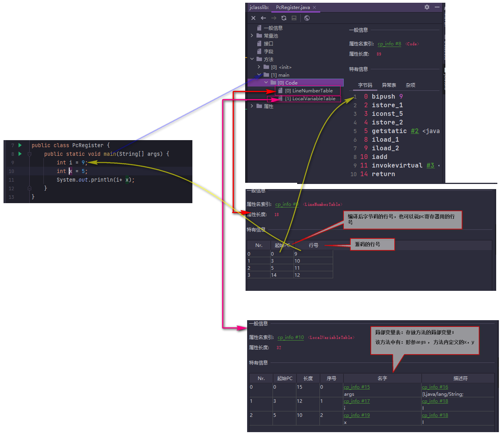Expand the 属性 tree node

click(252, 106)
